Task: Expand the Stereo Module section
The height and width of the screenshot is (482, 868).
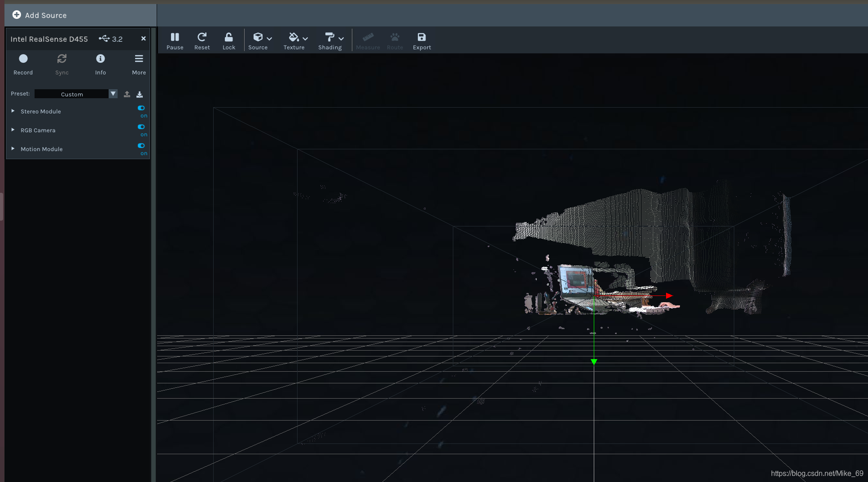Action: [13, 111]
